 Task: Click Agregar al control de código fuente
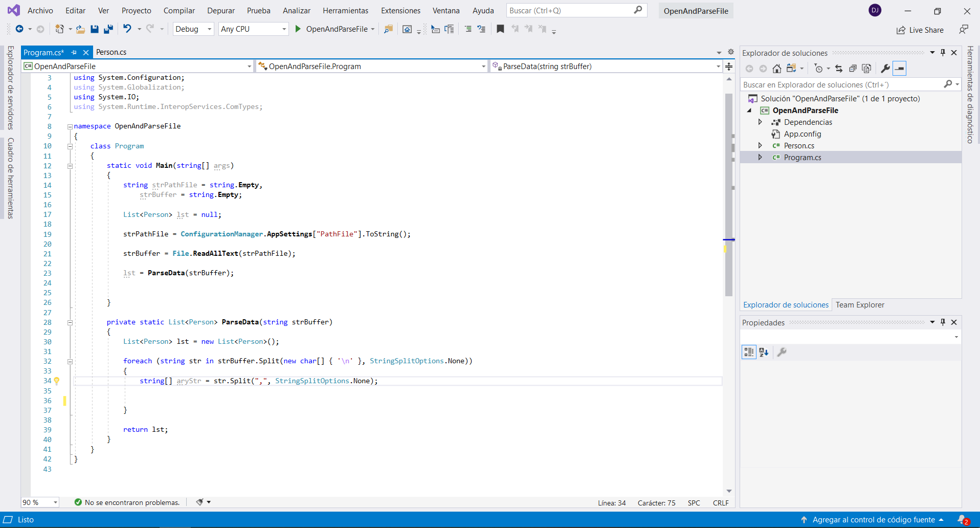coord(873,520)
